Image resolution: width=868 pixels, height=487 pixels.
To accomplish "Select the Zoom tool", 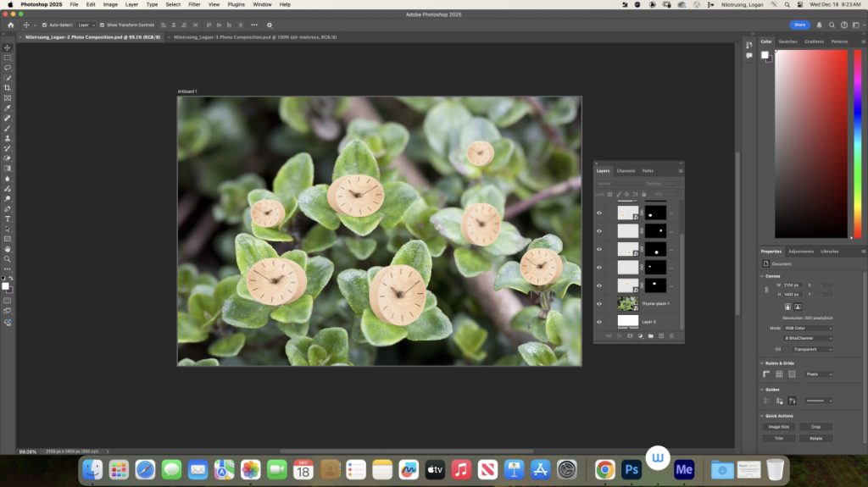I will click(x=8, y=259).
